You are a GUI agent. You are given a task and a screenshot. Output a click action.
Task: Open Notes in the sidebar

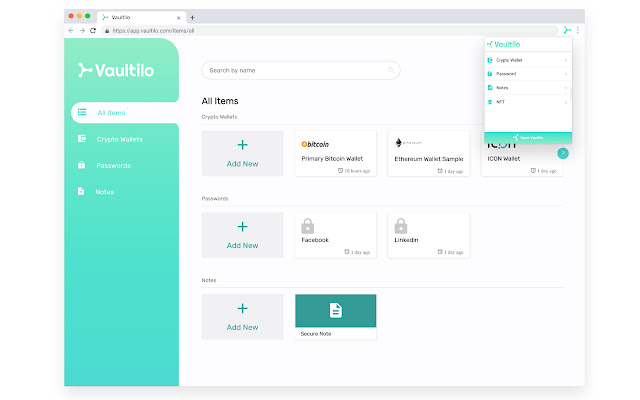104,192
